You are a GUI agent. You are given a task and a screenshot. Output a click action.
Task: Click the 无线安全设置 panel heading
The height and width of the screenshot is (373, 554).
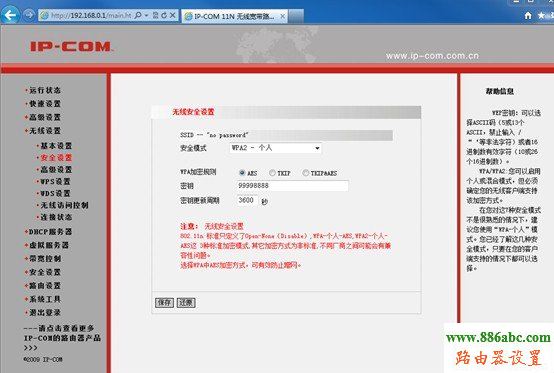coord(193,112)
